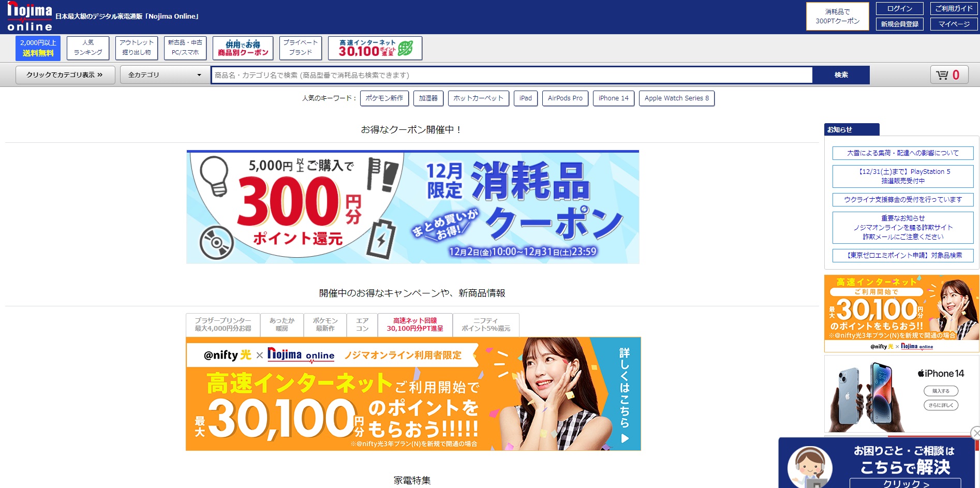980x488 pixels.
Task: Go to マイページ
Action: 954,24
